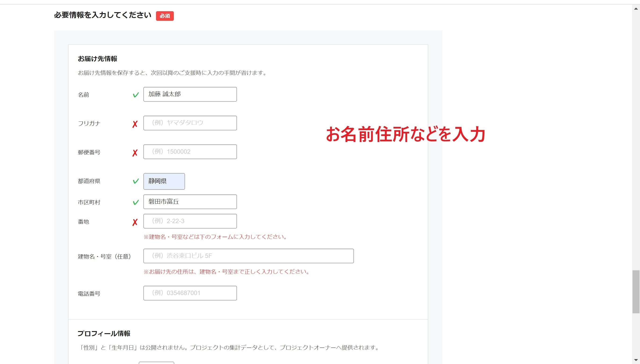Click red X beside 番地 field
Image resolution: width=640 pixels, height=364 pixels.
coord(135,222)
